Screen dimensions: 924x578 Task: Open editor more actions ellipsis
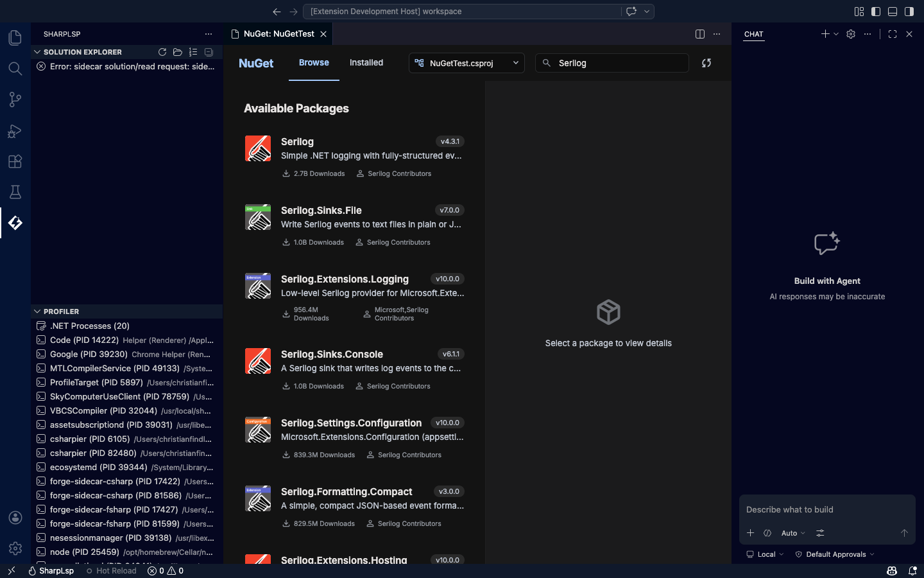[x=717, y=34]
